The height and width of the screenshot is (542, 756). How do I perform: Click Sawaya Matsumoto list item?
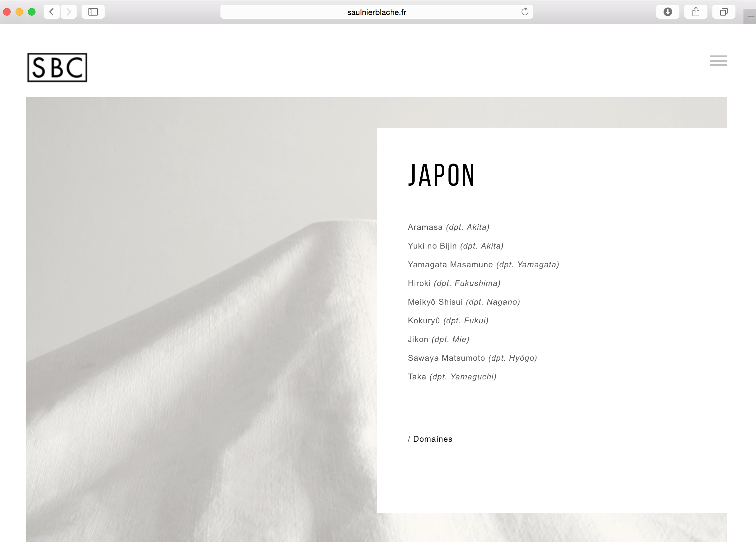point(472,358)
